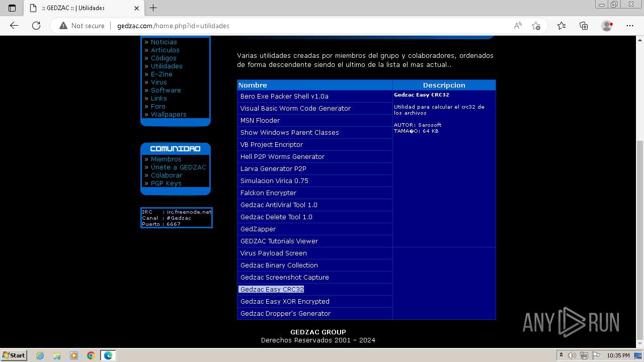Open the Tab actions menu icon
Image resolution: width=644 pixels, height=362 pixels.
click(x=12, y=8)
